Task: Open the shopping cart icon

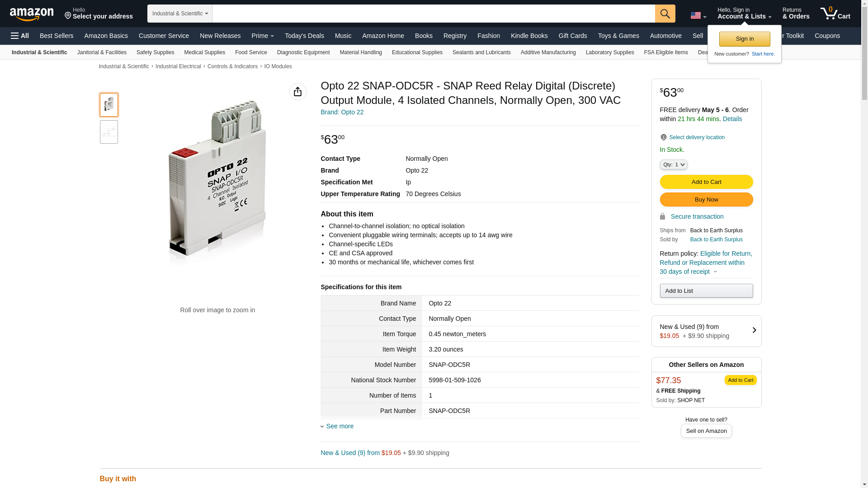Action: coord(835,14)
